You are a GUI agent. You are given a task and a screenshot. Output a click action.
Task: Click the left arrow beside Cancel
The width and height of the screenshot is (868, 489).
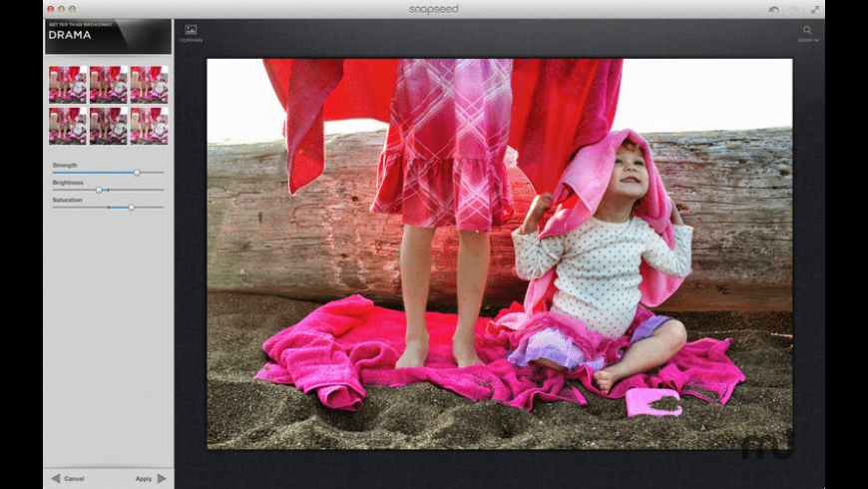pos(55,478)
